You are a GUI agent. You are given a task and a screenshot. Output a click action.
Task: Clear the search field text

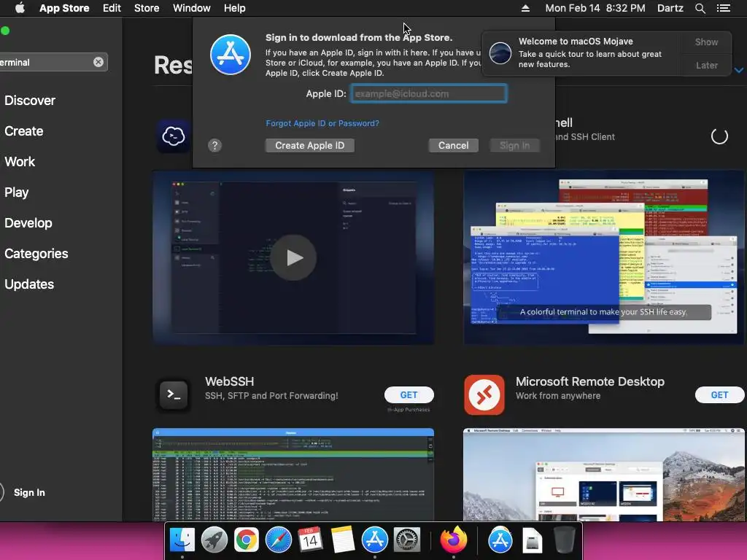pyautogui.click(x=98, y=62)
